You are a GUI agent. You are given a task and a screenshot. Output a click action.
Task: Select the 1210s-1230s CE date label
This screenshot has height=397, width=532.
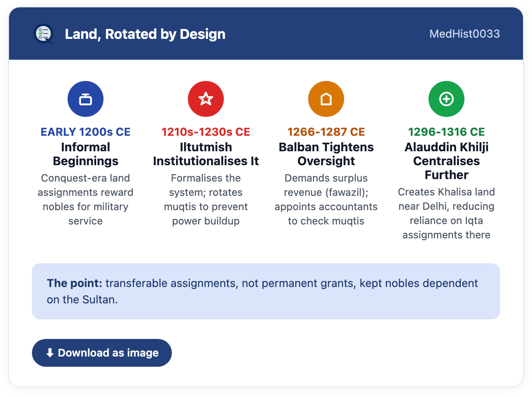pos(206,132)
